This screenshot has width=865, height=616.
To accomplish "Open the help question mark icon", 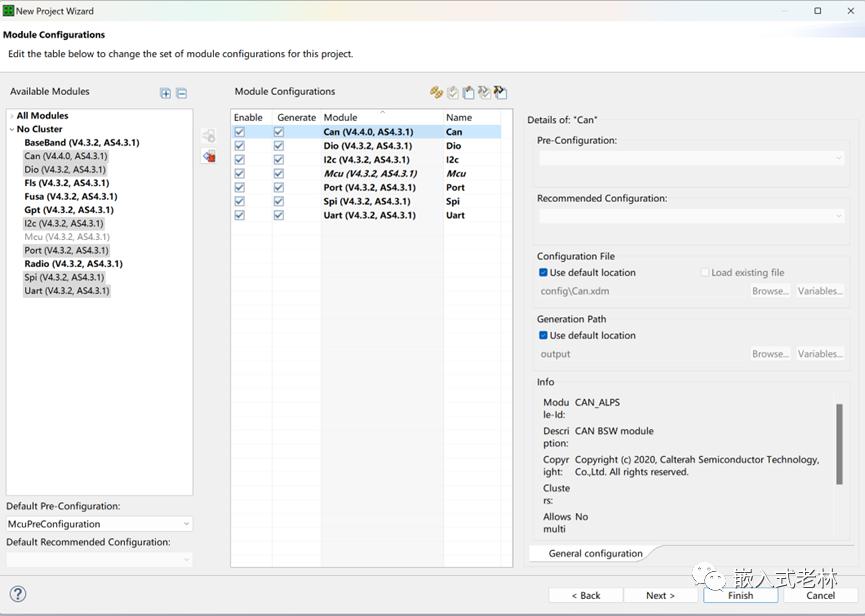I will coord(18,594).
